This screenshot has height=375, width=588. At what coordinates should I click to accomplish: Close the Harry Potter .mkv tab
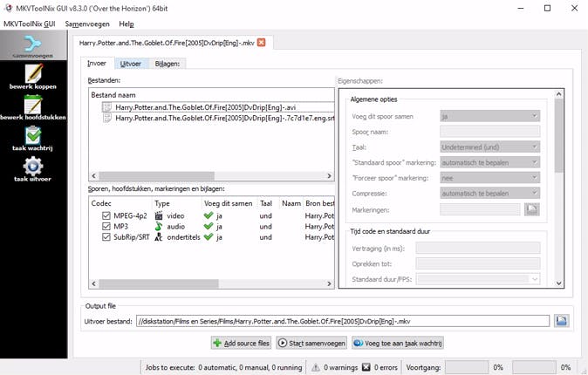coord(262,43)
